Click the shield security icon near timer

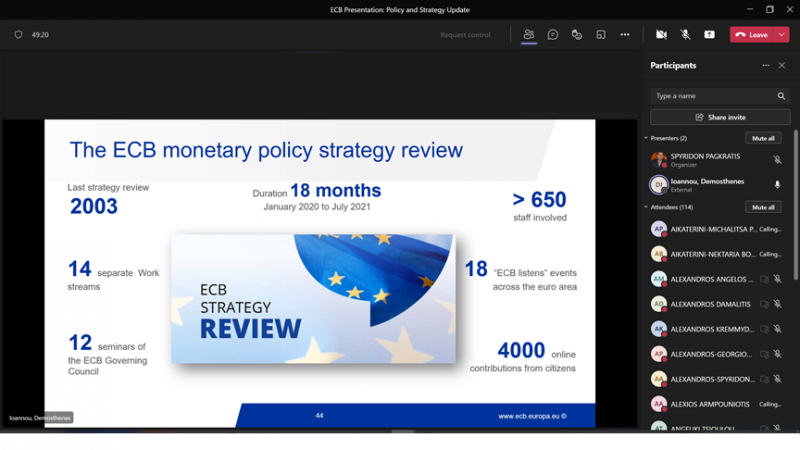click(18, 35)
